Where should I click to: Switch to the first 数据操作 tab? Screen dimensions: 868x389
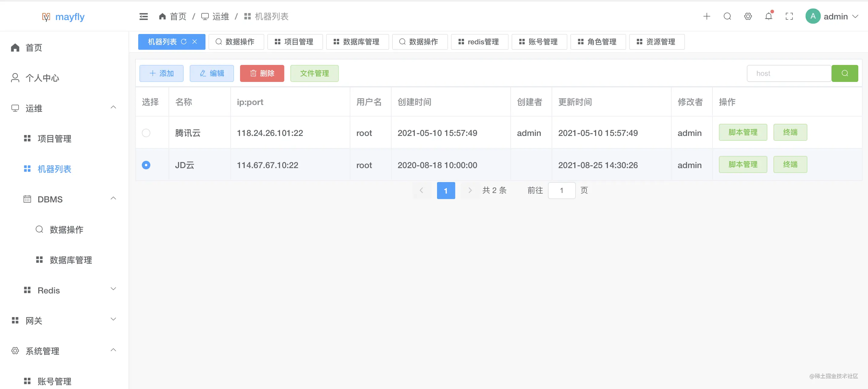click(236, 42)
